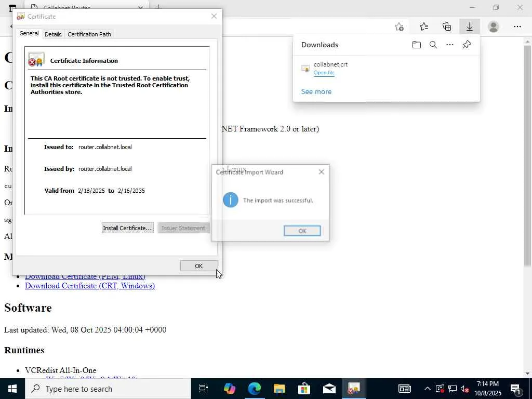The height and width of the screenshot is (399, 532).
Task: Click the collabnet.crt file icon
Action: tap(305, 68)
